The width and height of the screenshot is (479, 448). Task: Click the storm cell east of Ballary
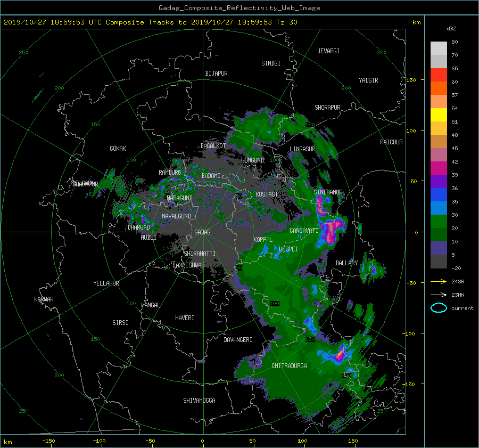click(x=373, y=270)
